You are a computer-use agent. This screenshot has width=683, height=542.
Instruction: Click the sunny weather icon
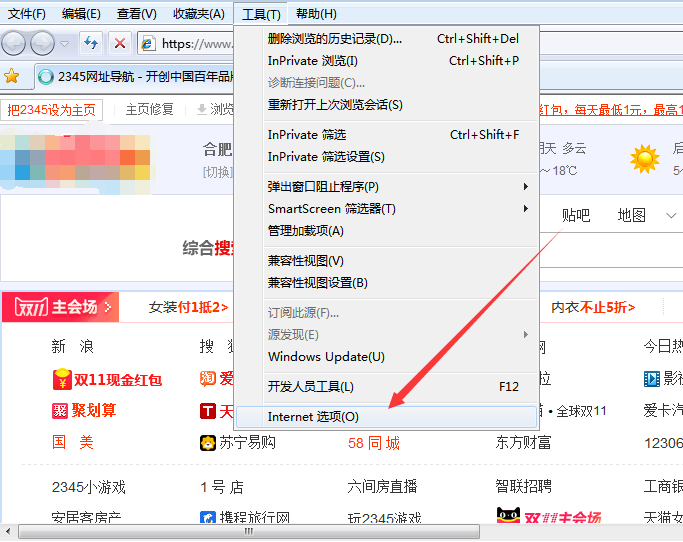pyautogui.click(x=645, y=159)
